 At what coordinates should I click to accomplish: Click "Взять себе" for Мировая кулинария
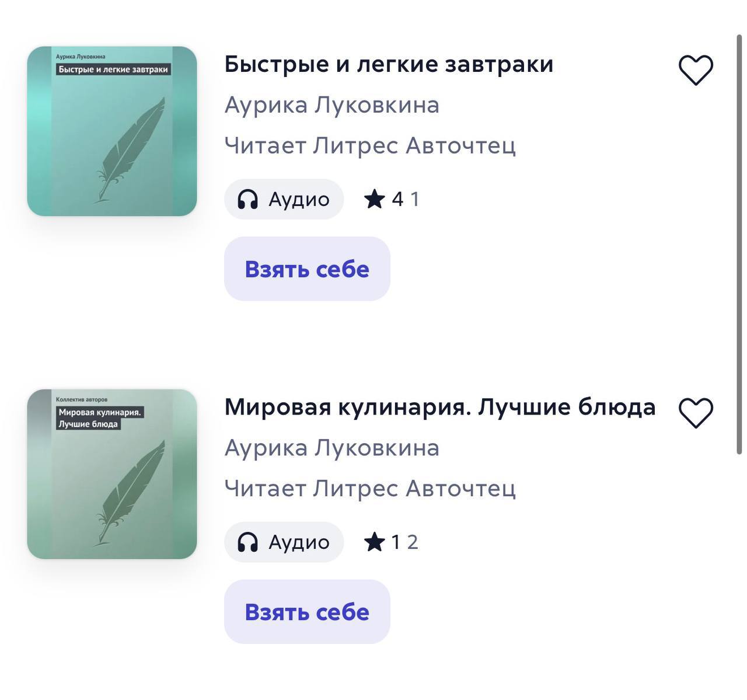[x=307, y=612]
